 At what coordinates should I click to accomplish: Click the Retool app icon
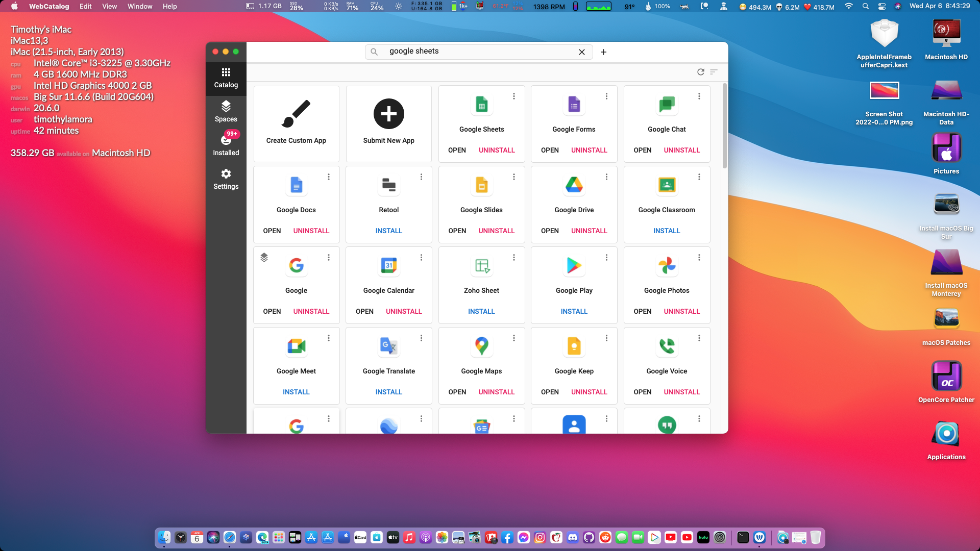coord(389,185)
